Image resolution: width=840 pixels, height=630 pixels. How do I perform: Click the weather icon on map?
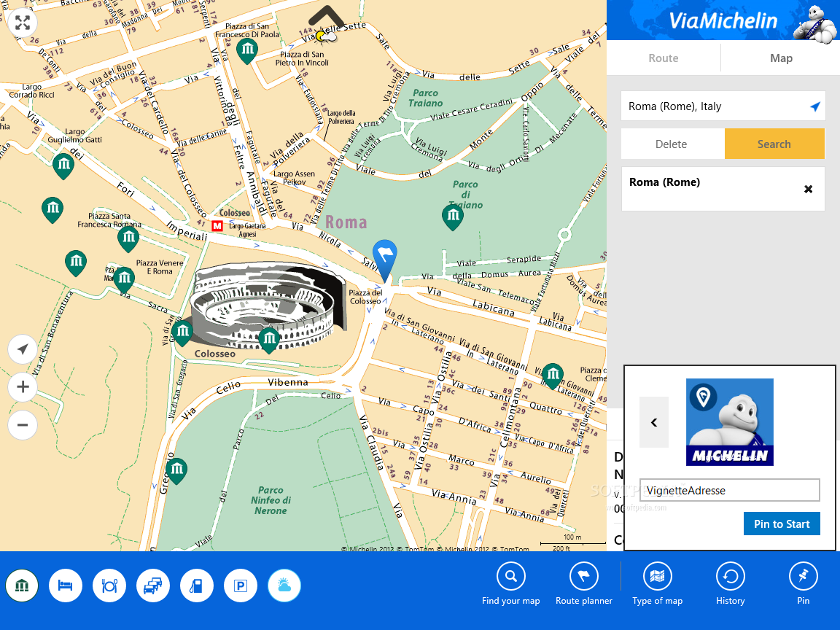point(326,36)
